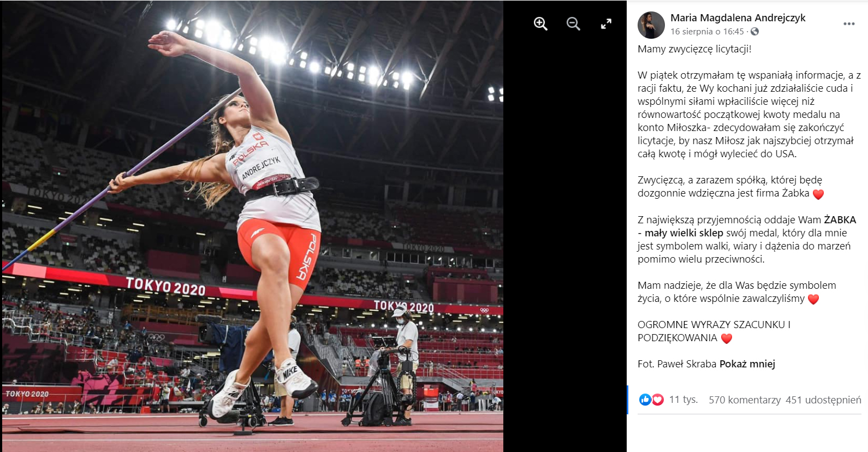Zoom out of the photo

(x=573, y=23)
